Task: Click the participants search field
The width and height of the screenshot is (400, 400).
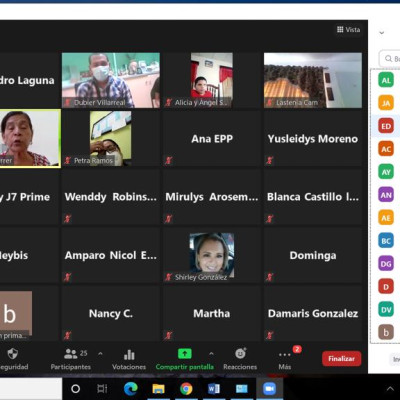Action: point(390,59)
